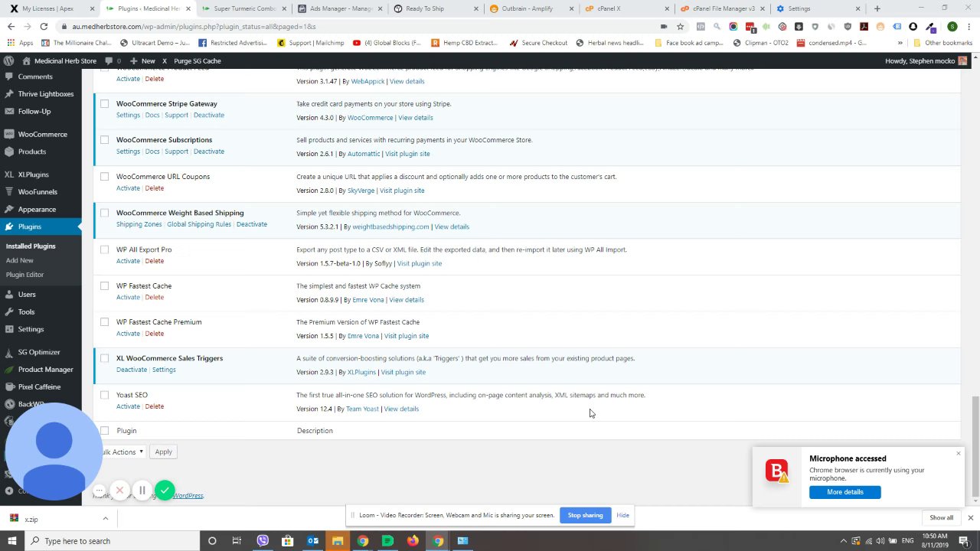The width and height of the screenshot is (980, 551).
Task: Check the WP Fastest Cache checkbox
Action: click(105, 286)
